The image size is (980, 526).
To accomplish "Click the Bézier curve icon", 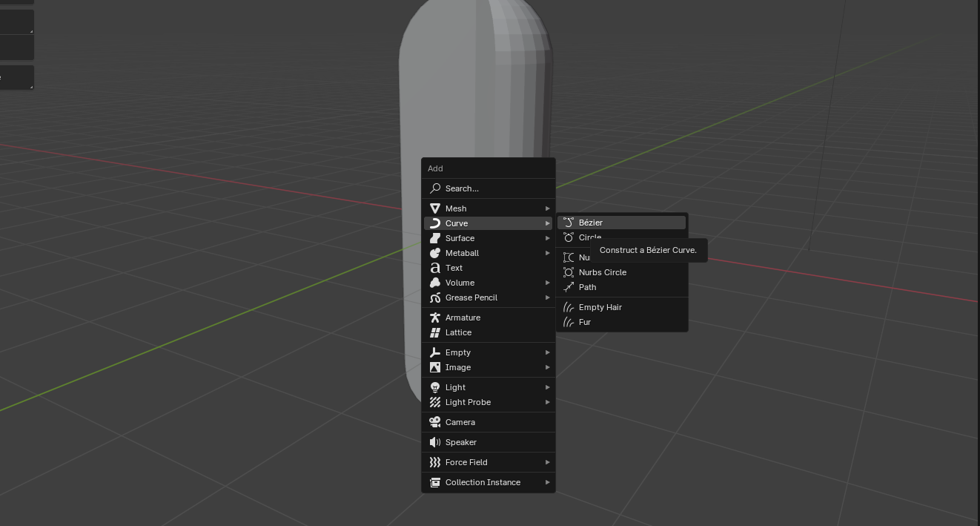I will tap(569, 223).
